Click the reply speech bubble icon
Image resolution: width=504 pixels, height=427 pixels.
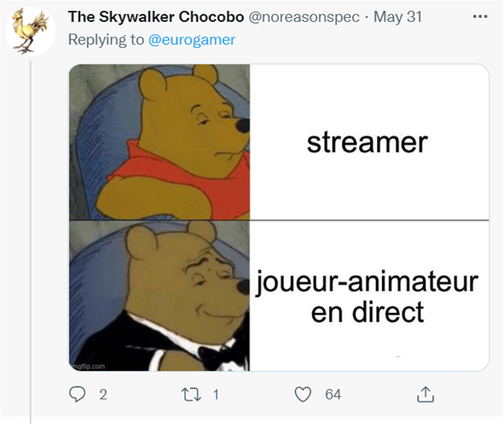78,394
